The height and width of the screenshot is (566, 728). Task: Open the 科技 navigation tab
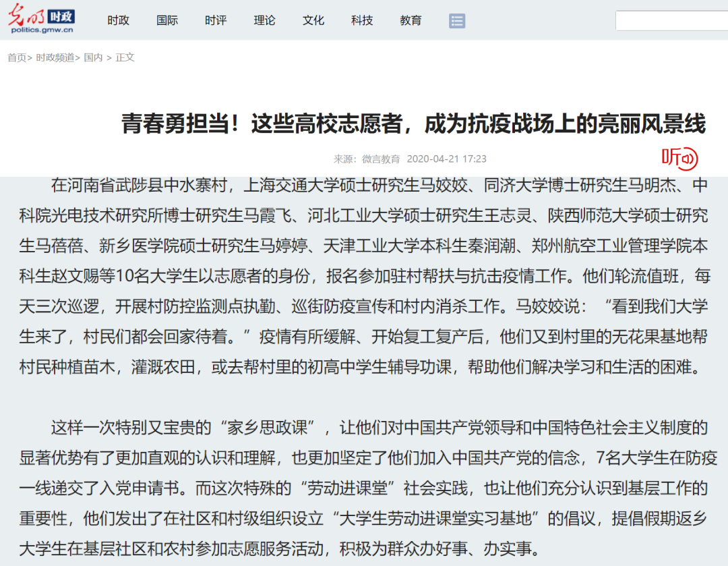tap(362, 20)
